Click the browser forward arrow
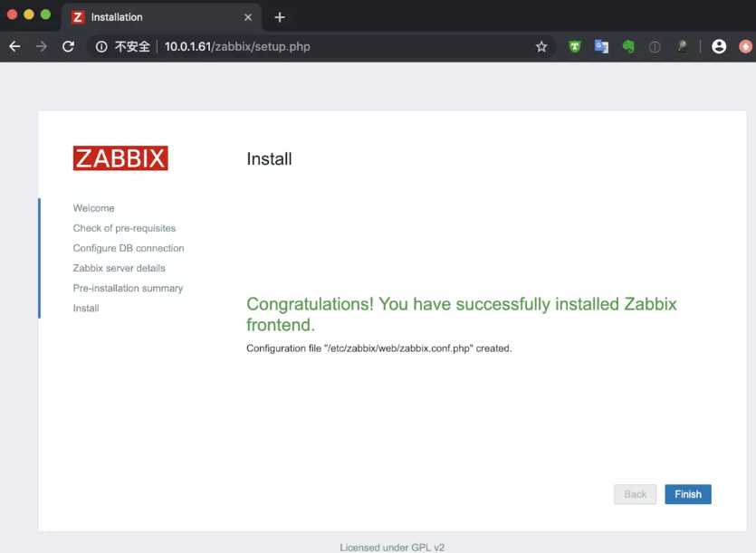Image resolution: width=756 pixels, height=553 pixels. pyautogui.click(x=42, y=47)
